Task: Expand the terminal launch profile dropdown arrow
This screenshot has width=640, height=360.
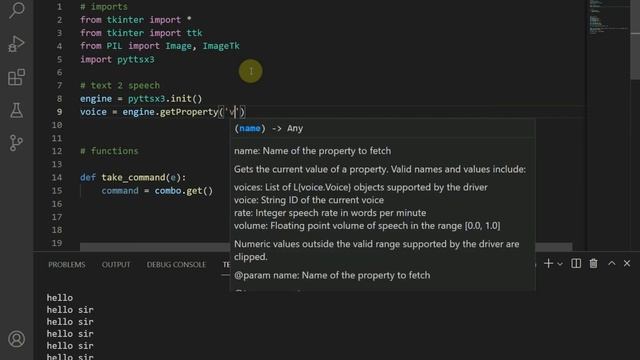Action: (x=560, y=264)
